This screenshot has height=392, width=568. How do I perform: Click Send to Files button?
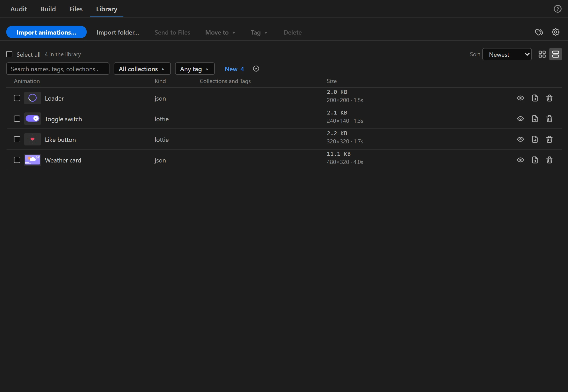pos(172,32)
